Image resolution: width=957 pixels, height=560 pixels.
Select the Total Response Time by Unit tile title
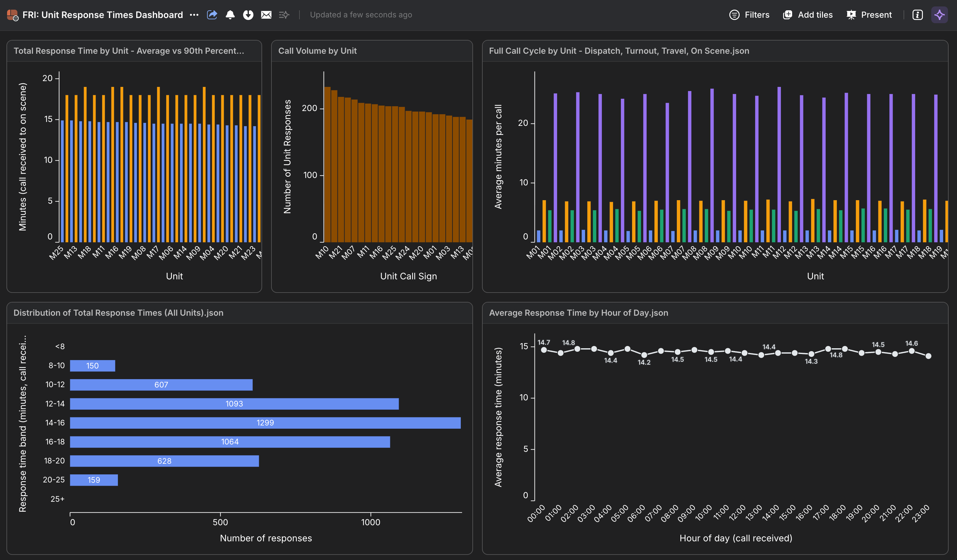[129, 51]
